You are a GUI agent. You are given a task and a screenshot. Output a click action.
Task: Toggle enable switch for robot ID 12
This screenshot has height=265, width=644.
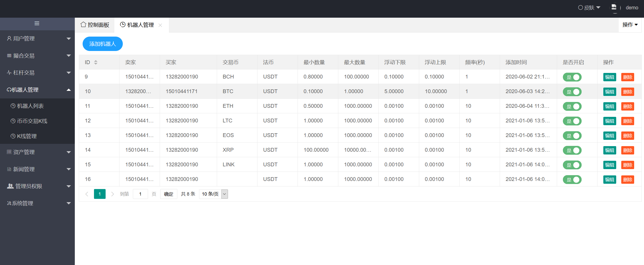pos(572,121)
